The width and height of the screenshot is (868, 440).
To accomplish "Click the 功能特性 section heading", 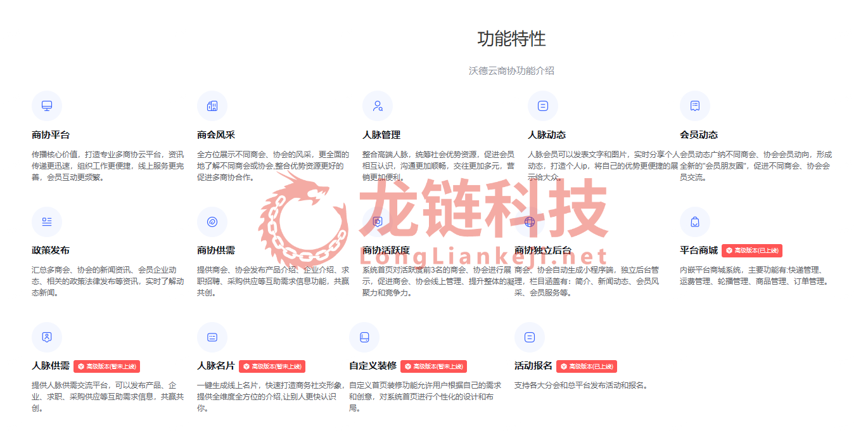I will (511, 39).
